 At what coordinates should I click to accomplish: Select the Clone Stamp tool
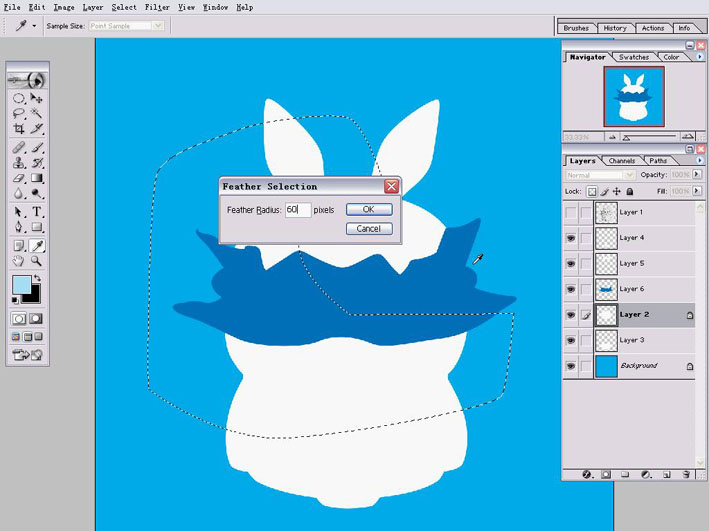click(19, 163)
